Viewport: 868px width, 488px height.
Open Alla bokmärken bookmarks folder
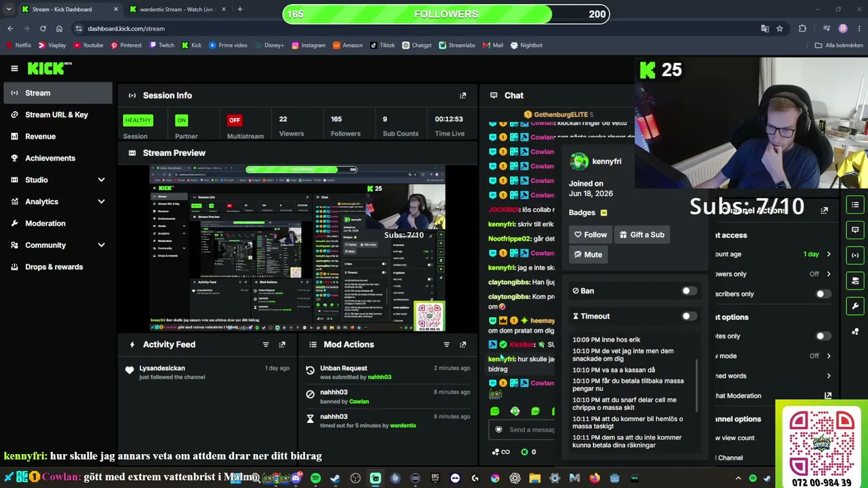840,45
